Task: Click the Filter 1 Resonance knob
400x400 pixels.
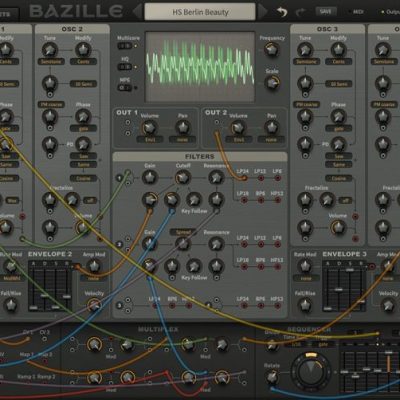Action: click(x=216, y=177)
